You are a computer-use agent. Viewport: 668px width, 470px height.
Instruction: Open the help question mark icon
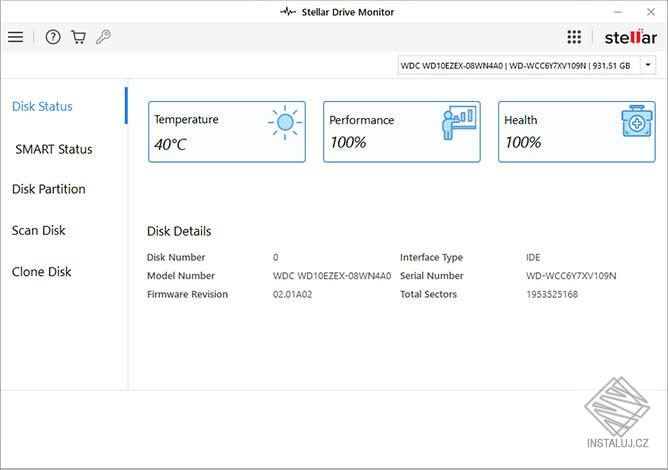click(53, 37)
